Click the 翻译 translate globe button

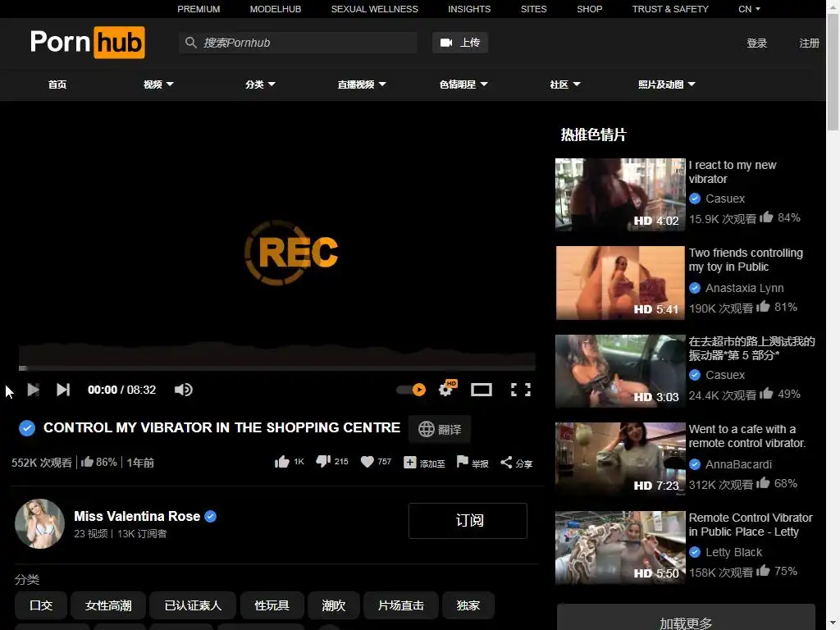point(440,429)
